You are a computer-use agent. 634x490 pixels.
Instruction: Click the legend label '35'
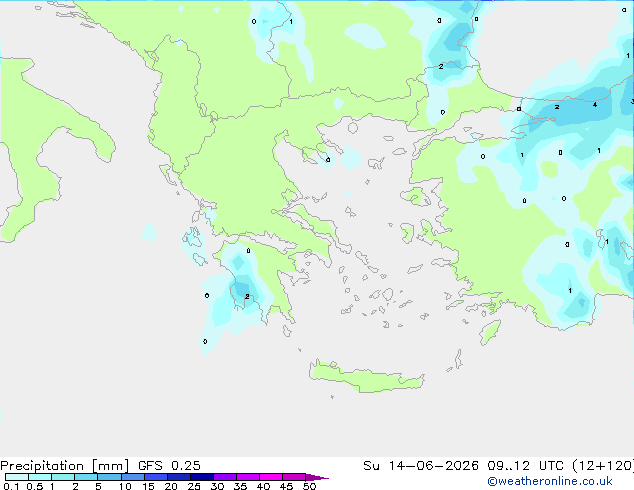[x=240, y=486]
